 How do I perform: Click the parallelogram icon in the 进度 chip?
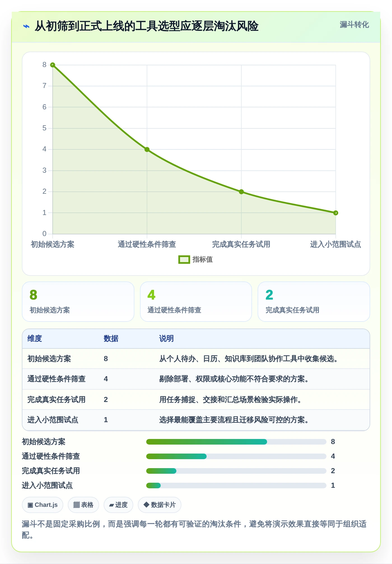pyautogui.click(x=111, y=505)
